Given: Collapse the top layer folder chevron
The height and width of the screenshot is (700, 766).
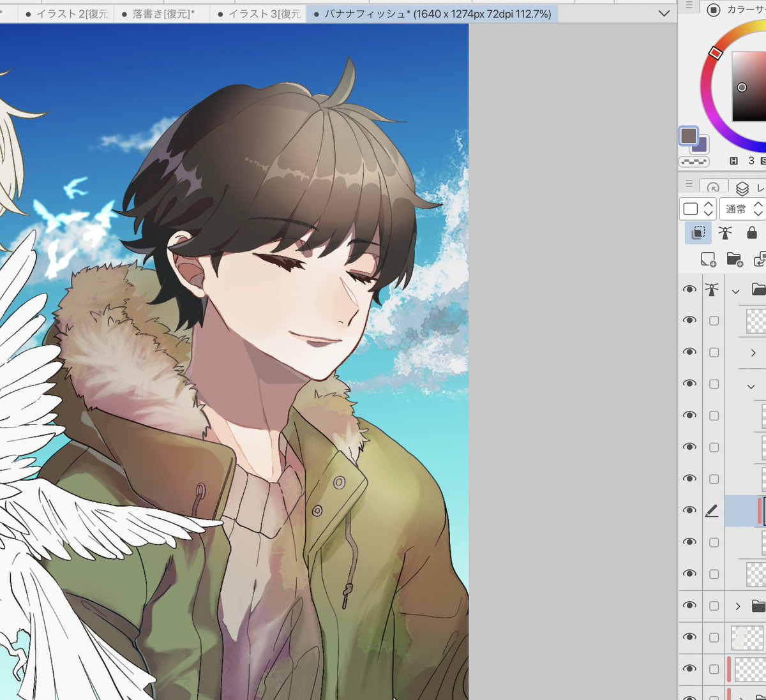Looking at the screenshot, I should (735, 291).
